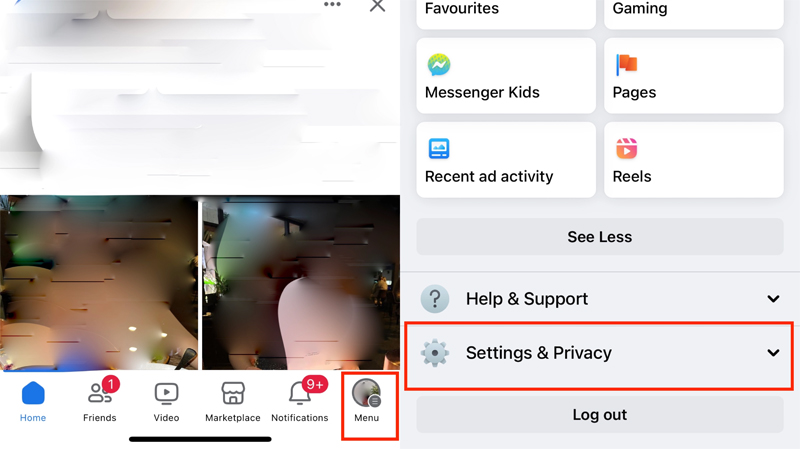Viewport: 800px width, 449px height.
Task: Open the Home tab icon
Action: pyautogui.click(x=33, y=393)
